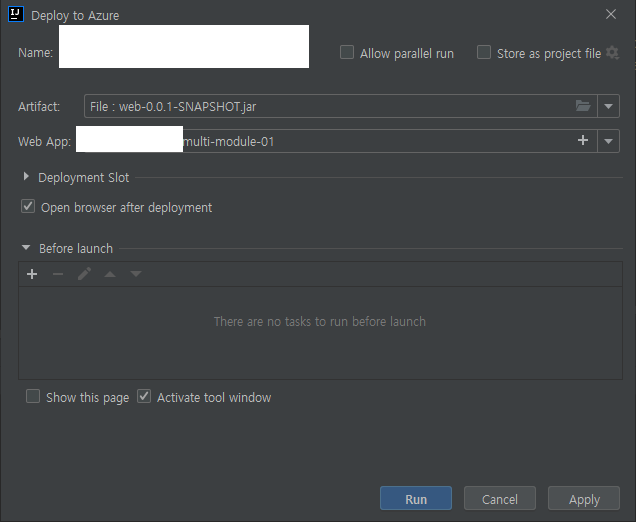Expand the Deployment Slot section
Image resolution: width=636 pixels, height=522 pixels.
click(26, 176)
